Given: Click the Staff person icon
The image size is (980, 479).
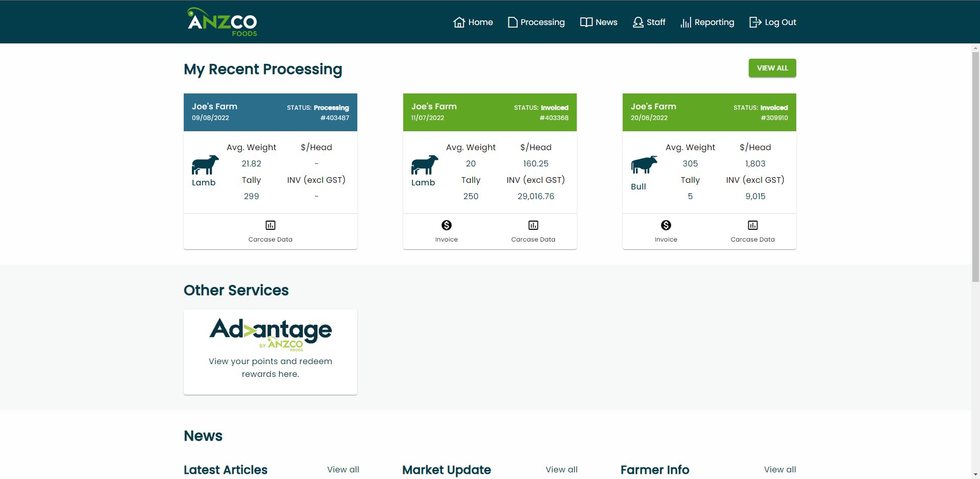Looking at the screenshot, I should click(638, 22).
